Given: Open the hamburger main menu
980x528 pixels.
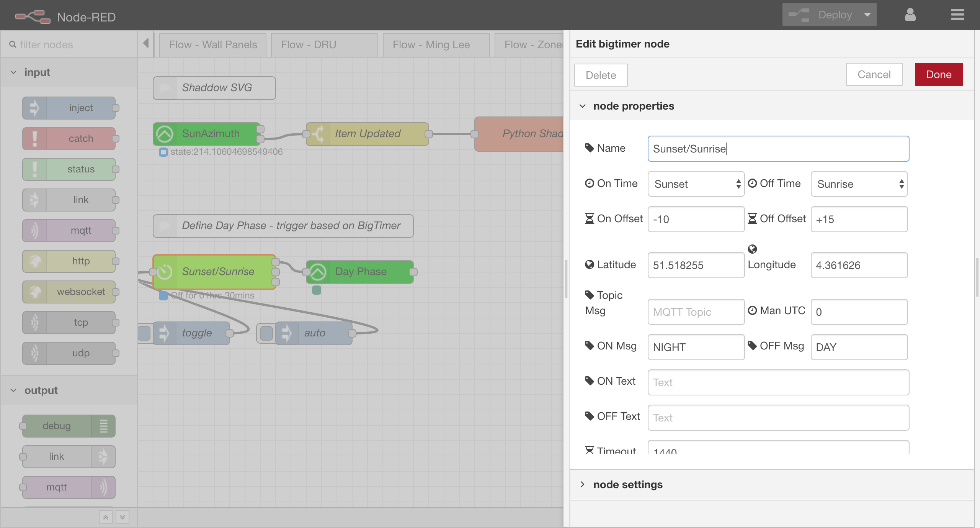Looking at the screenshot, I should (x=957, y=15).
